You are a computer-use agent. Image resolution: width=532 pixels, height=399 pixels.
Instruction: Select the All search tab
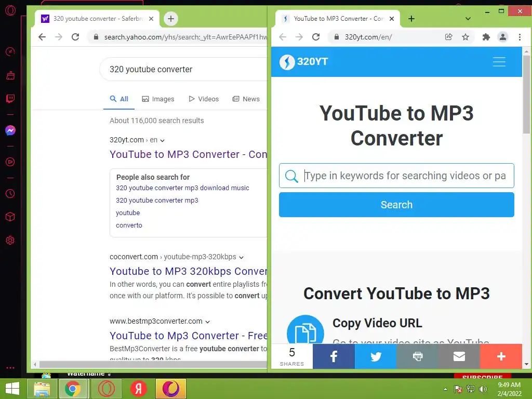(119, 99)
